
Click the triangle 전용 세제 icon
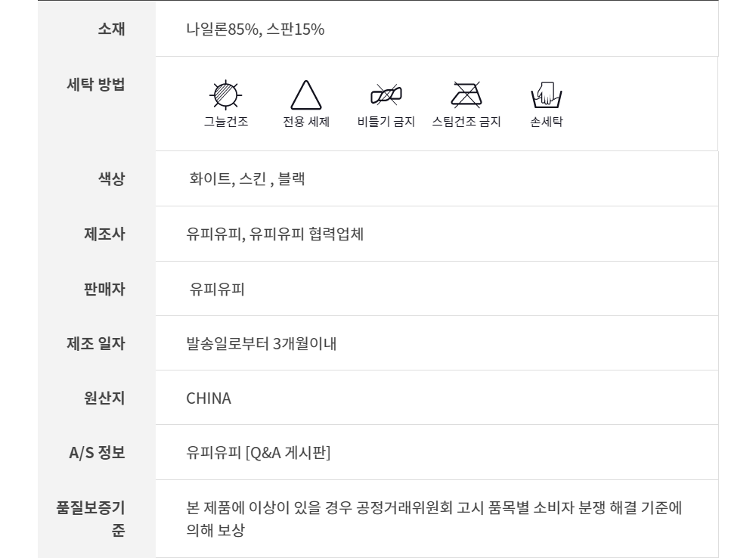click(306, 96)
